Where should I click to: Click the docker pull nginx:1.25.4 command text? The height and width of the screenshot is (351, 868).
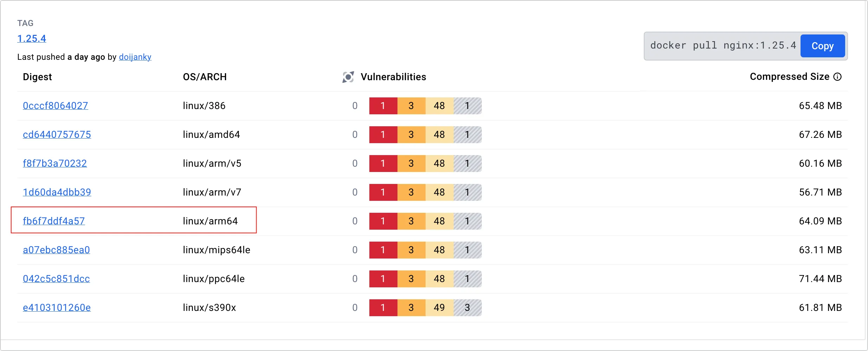tap(723, 46)
